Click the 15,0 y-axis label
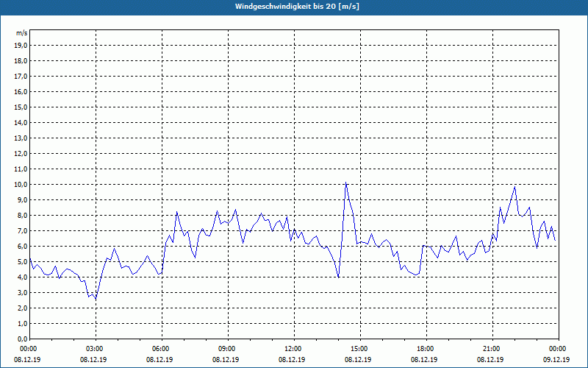The height and width of the screenshot is (368, 588). [x=21, y=107]
